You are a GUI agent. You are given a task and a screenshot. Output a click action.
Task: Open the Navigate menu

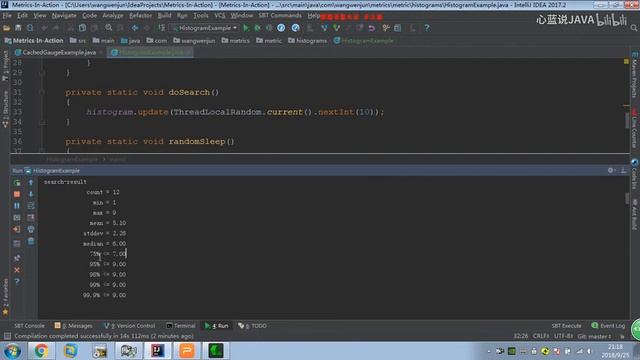coord(64,16)
